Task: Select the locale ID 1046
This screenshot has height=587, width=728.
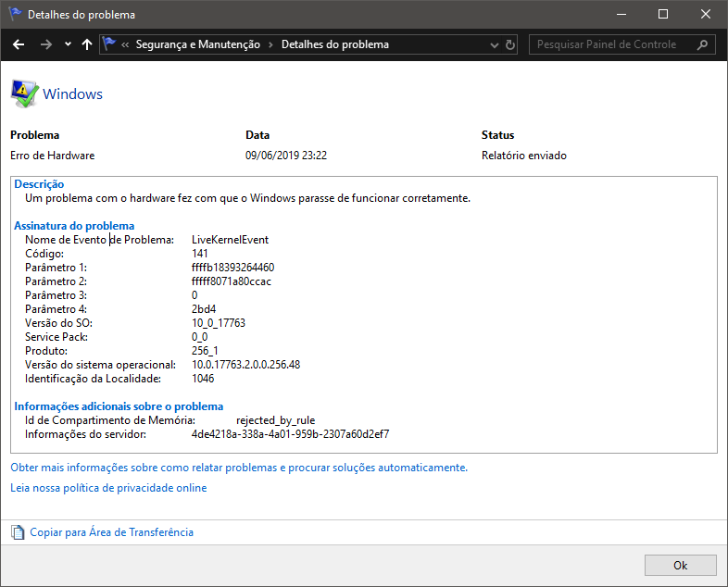Action: coord(203,379)
